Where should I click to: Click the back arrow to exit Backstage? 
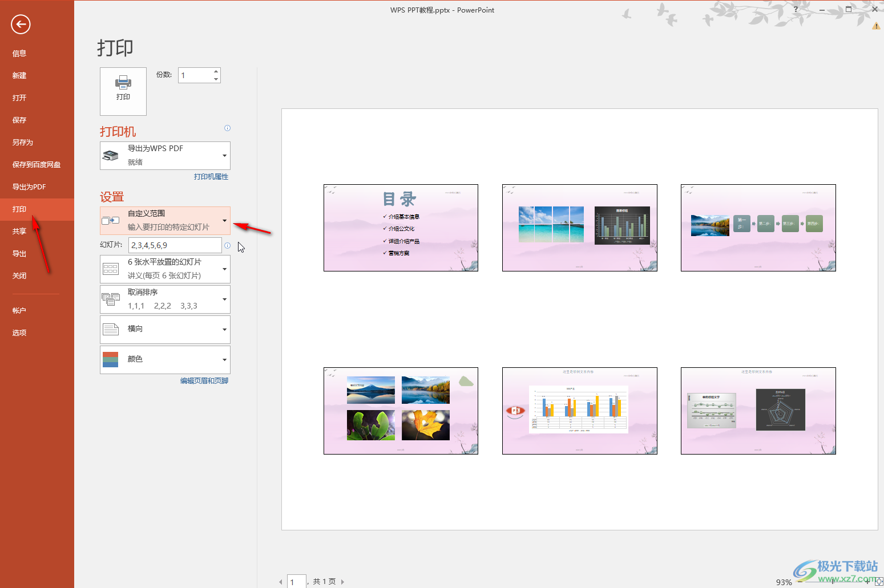pos(21,24)
